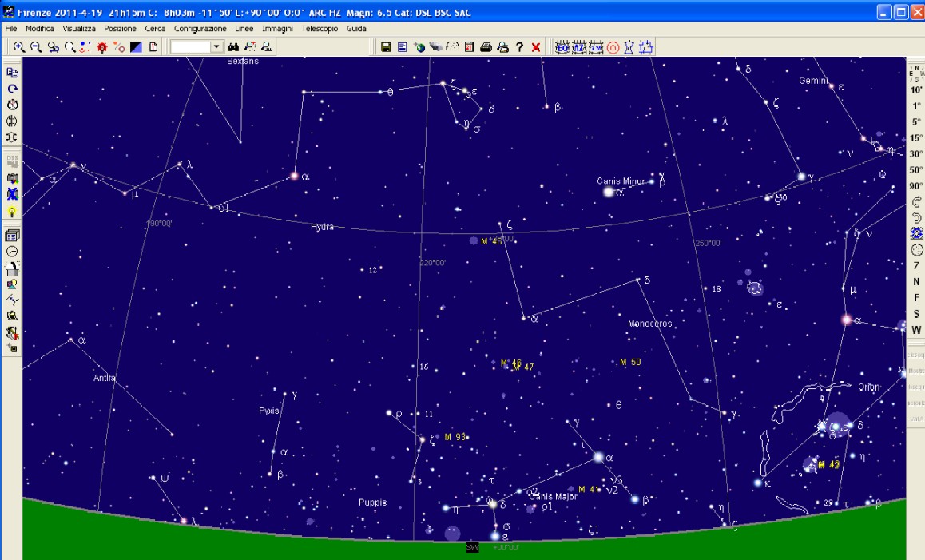The height and width of the screenshot is (560, 925).
Task: Toggle the black and blue night-vision icon
Action: [x=137, y=46]
